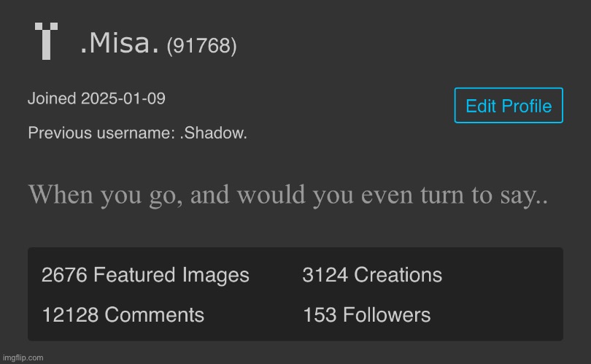This screenshot has height=364, width=591.
Task: Click the Edit Profile button
Action: pos(509,106)
